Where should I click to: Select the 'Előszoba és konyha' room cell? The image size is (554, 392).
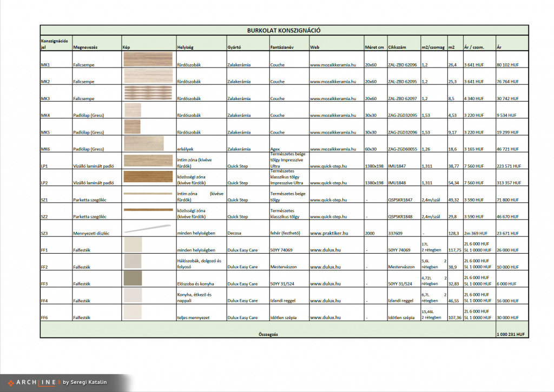pos(195,284)
